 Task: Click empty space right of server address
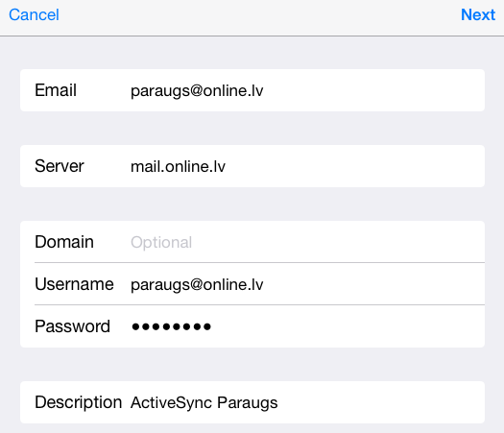point(353,166)
